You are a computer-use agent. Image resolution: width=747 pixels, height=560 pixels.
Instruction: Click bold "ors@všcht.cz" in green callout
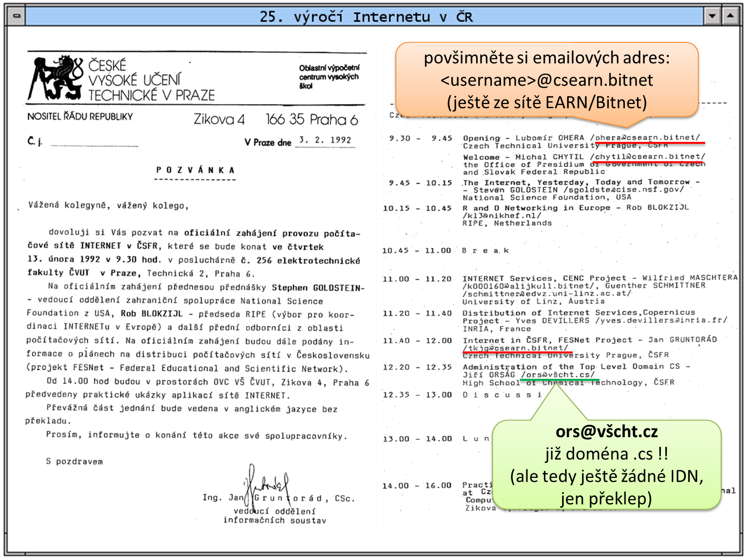[x=607, y=431]
